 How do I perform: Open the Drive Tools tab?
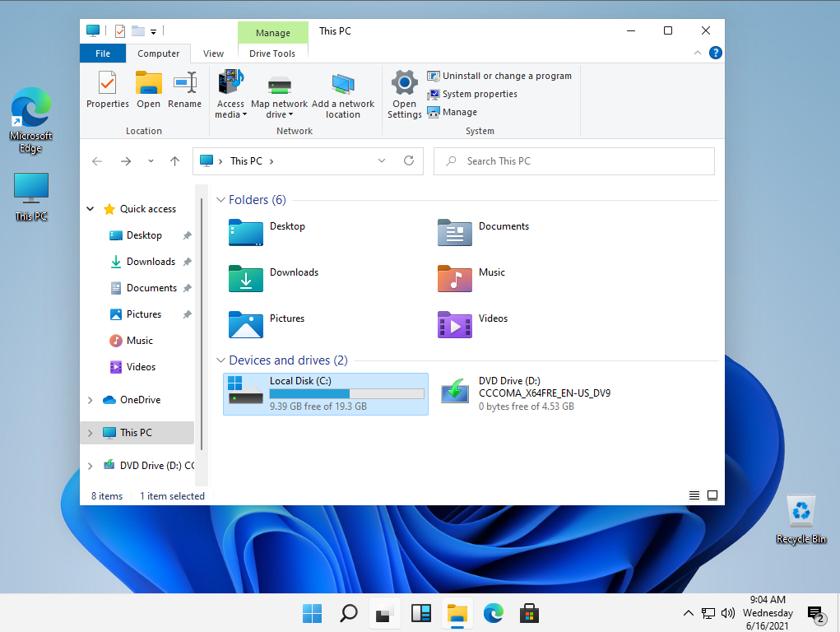coord(272,53)
